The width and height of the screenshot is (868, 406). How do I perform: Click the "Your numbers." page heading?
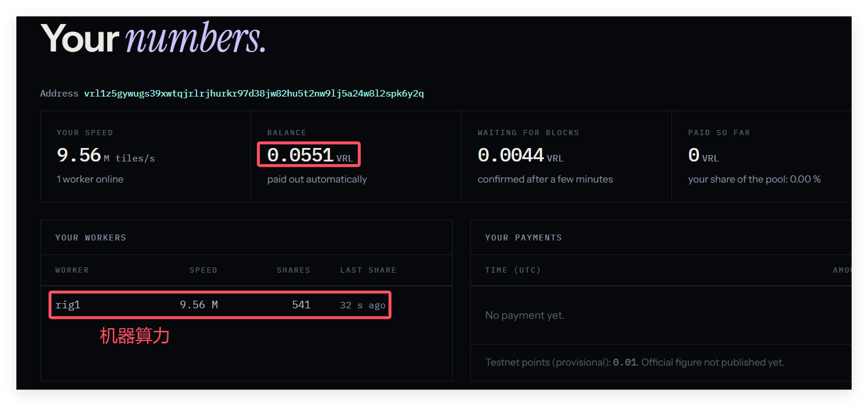click(x=153, y=39)
